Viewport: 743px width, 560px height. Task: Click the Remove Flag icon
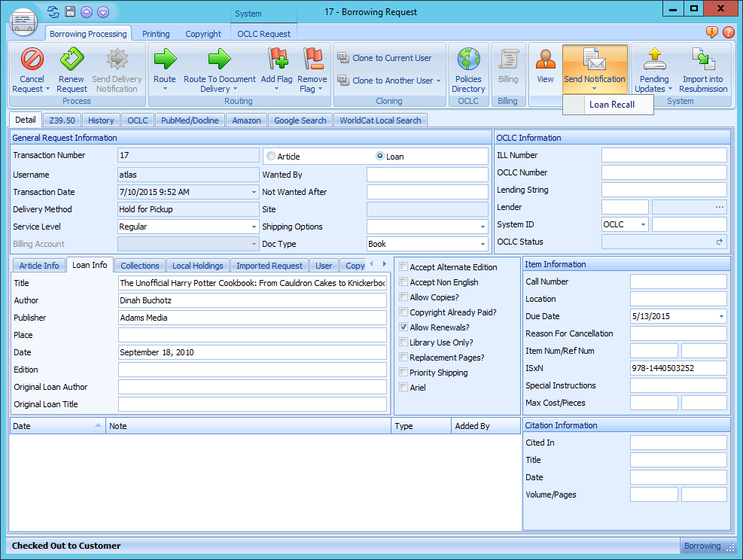(312, 59)
